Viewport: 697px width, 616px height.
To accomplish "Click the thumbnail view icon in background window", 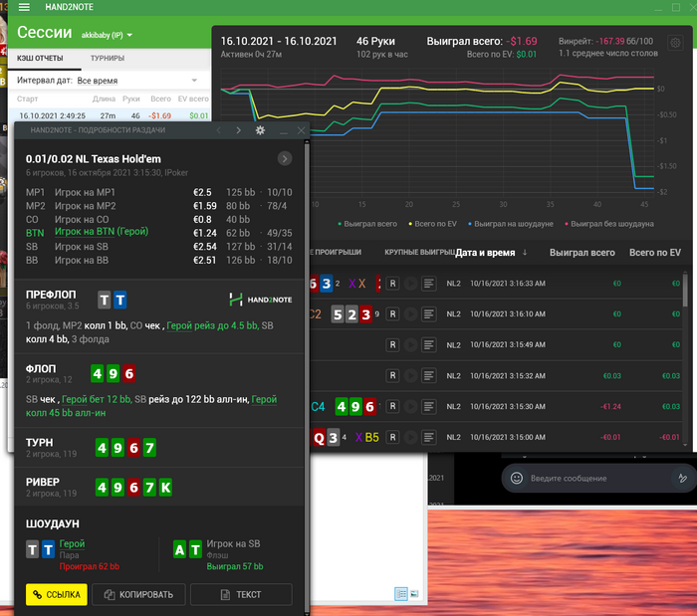I will [414, 594].
